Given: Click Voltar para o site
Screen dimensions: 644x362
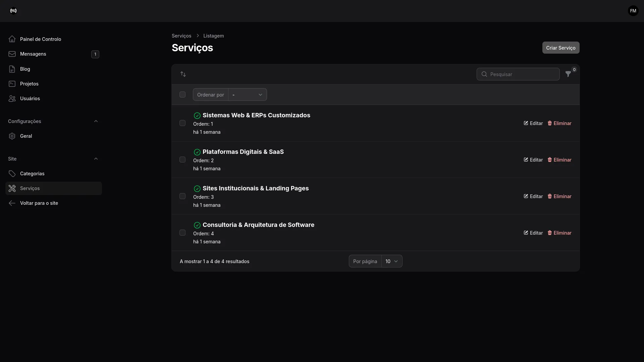Looking at the screenshot, I should (x=38, y=203).
